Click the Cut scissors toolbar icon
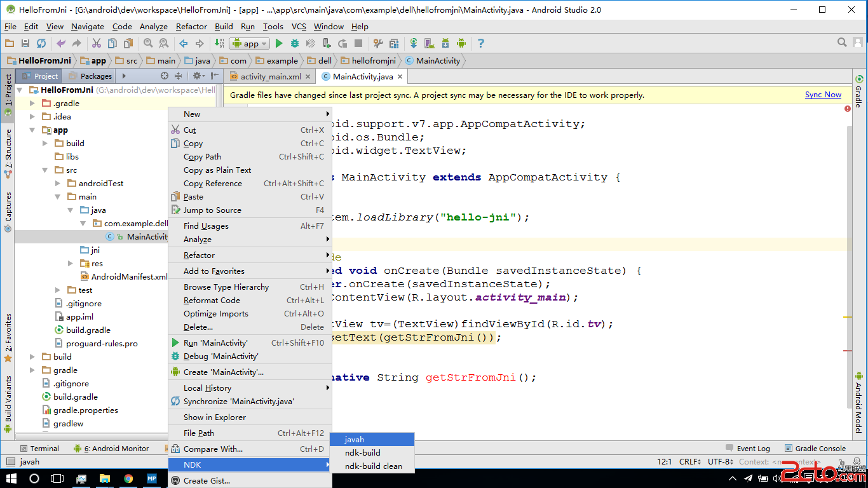Screen dimensions: 868x488 tap(97, 43)
